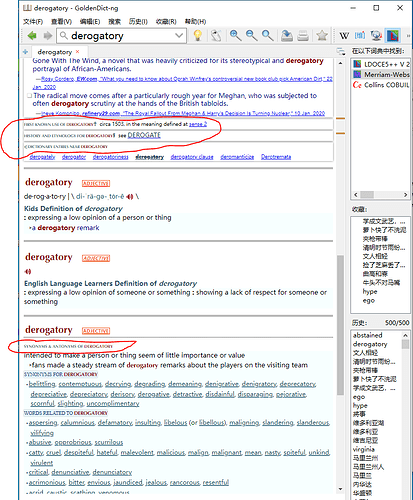Go forward with the gray arrow

click(48, 35)
